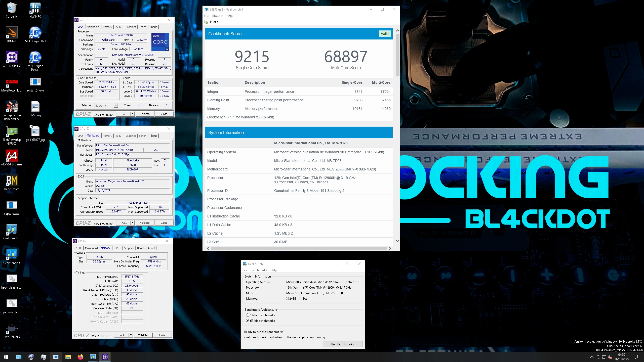The height and width of the screenshot is (362, 644).
Task: Open BenchMate desktop icon
Action: tap(12, 183)
